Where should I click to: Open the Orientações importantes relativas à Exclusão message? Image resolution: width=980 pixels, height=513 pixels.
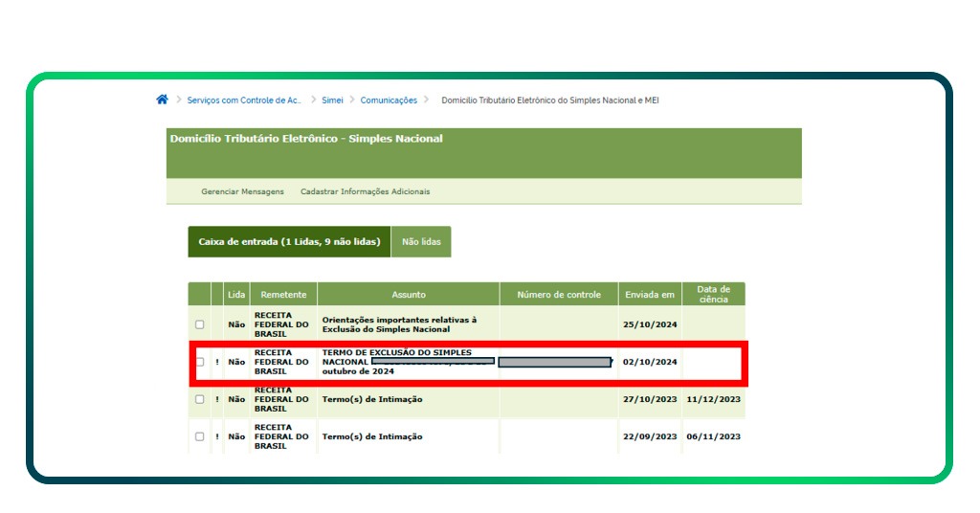click(398, 324)
